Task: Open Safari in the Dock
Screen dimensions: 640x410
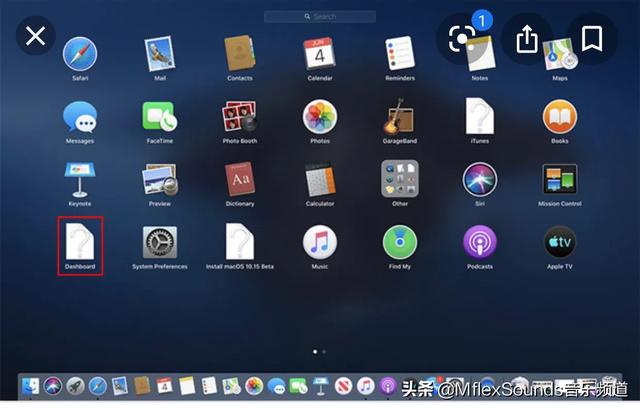Action: [98, 386]
